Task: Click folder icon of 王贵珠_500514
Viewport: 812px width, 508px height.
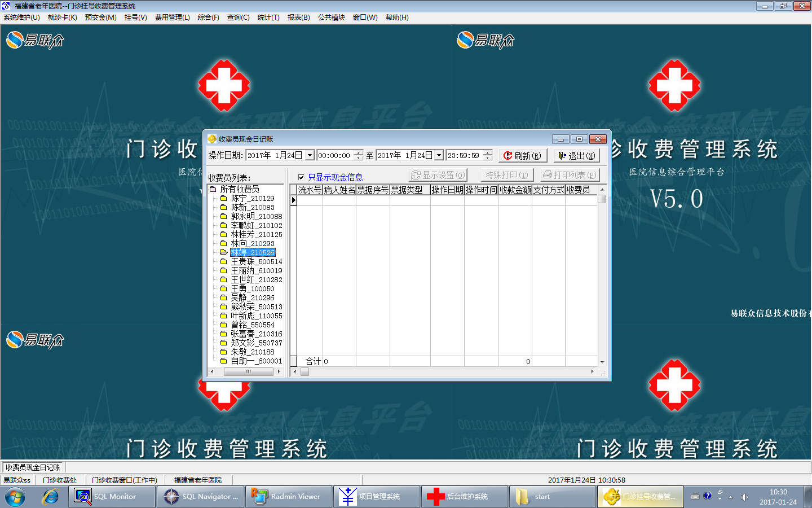Action: pos(223,261)
